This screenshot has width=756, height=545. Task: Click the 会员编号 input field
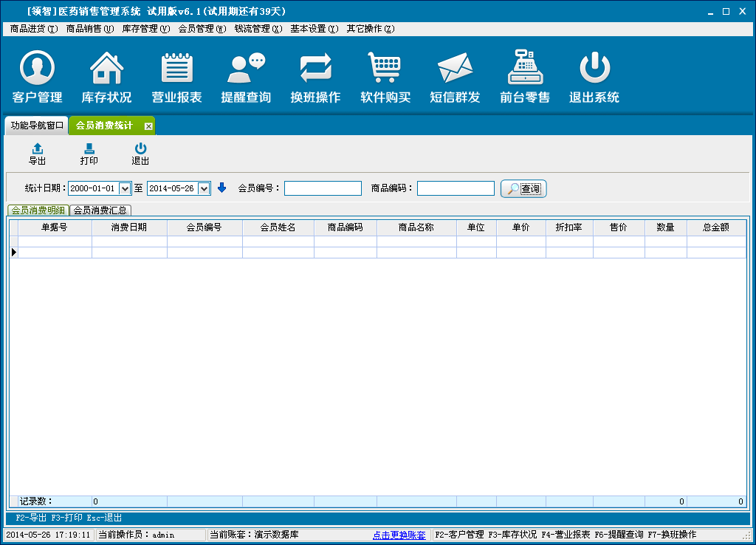pyautogui.click(x=323, y=188)
